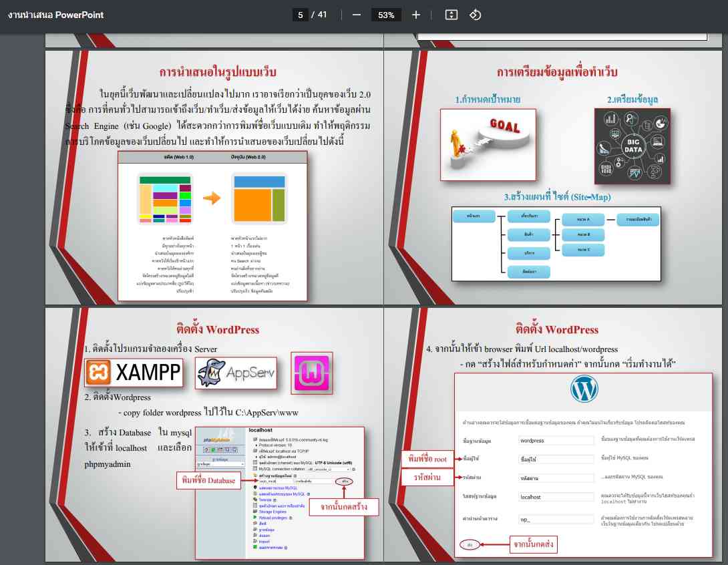Click the zoom out minus button
Image resolution: width=728 pixels, height=565 pixels.
tap(357, 15)
